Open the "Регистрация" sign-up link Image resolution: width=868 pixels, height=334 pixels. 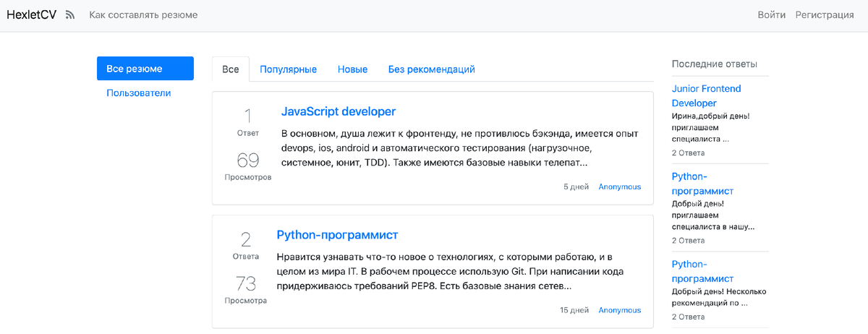[825, 14]
